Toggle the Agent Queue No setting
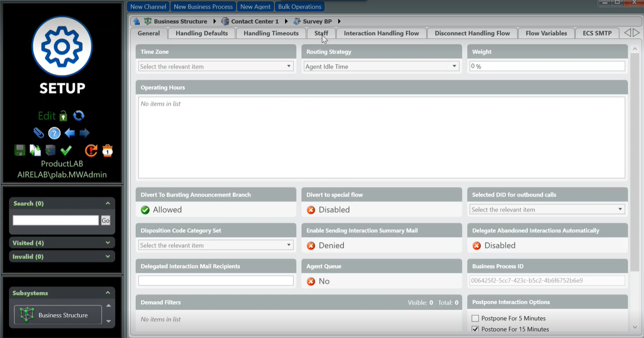Image resolution: width=644 pixels, height=338 pixels. (x=311, y=281)
